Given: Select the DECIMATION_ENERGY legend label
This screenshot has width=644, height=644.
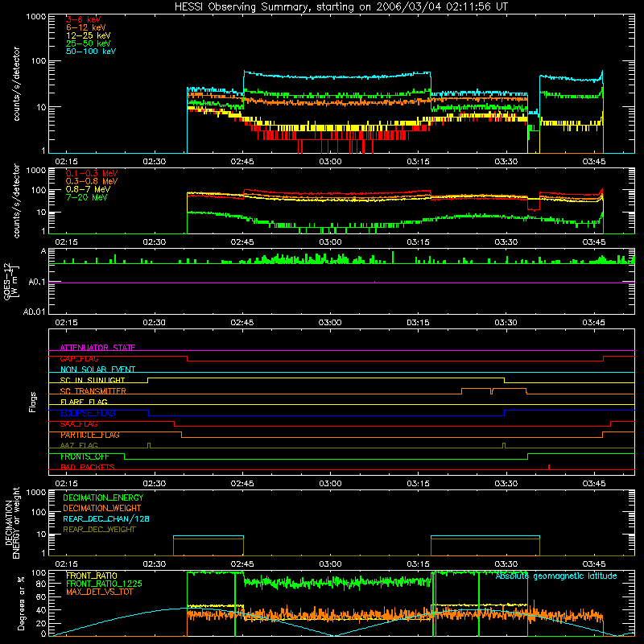Looking at the screenshot, I should pyautogui.click(x=103, y=497).
